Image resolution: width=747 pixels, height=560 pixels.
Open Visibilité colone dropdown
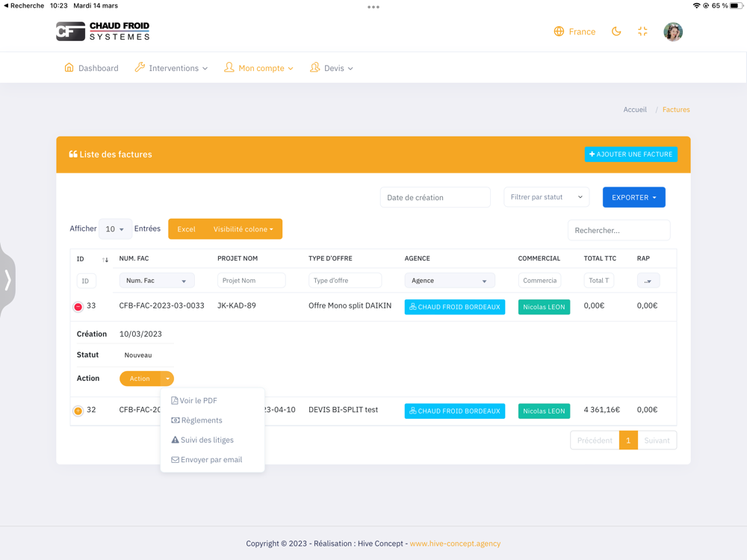pyautogui.click(x=243, y=229)
